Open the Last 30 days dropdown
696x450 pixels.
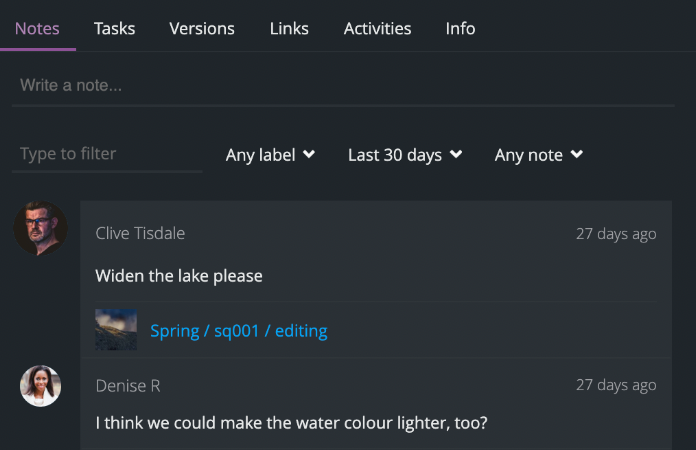tap(404, 155)
